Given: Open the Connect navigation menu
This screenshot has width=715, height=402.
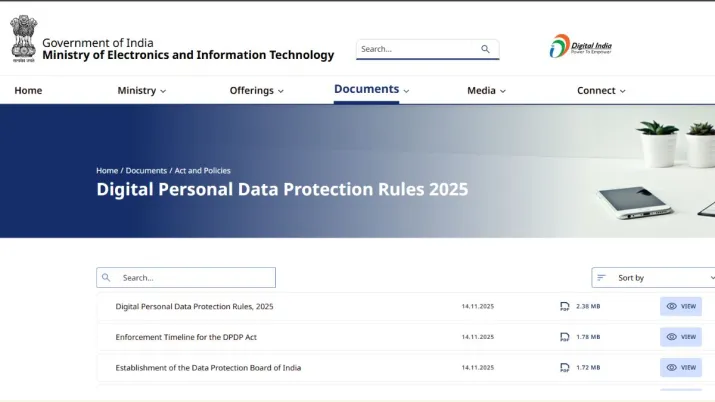Looking at the screenshot, I should pos(601,90).
